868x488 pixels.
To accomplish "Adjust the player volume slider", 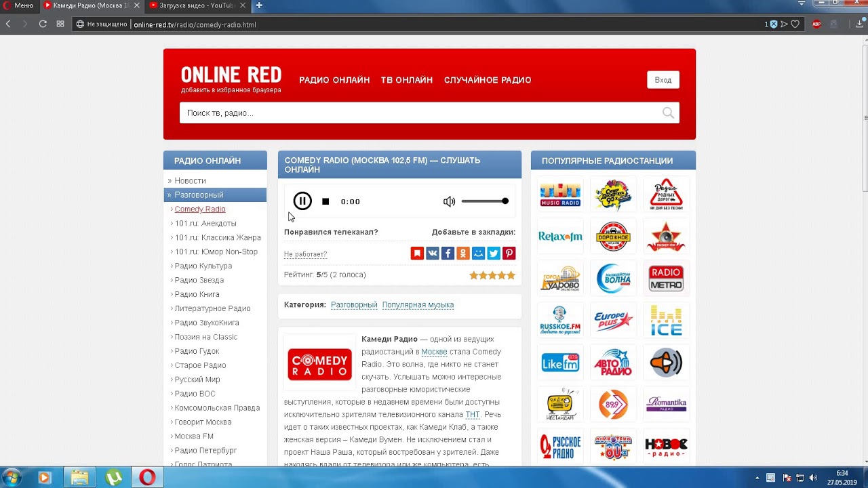I will click(484, 201).
